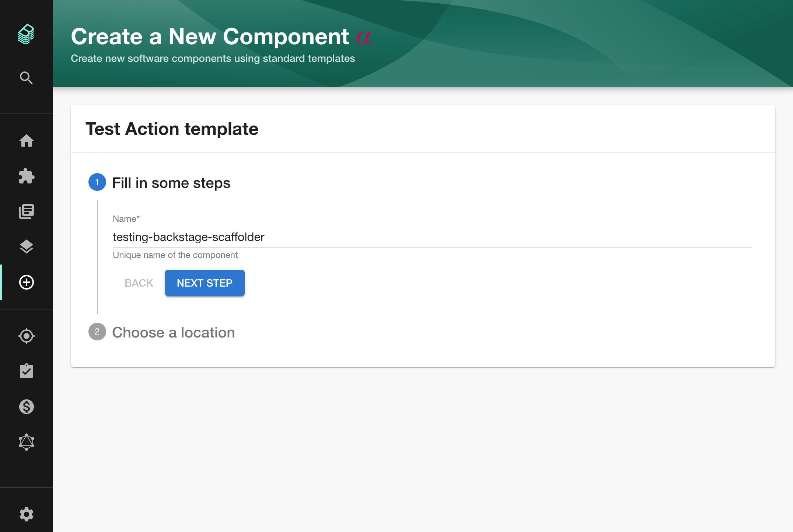Open search from the sidebar
The height and width of the screenshot is (532, 793).
(26, 78)
